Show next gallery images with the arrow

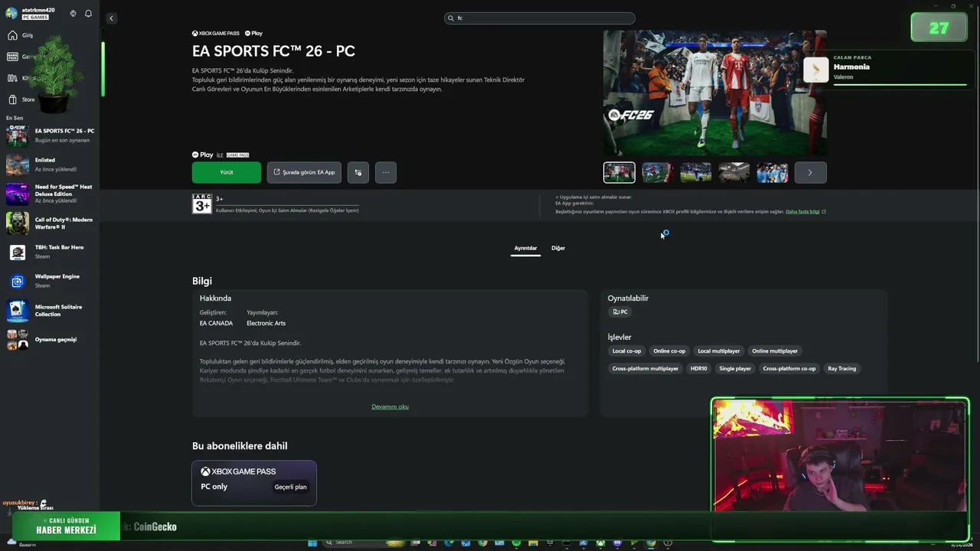pos(811,172)
